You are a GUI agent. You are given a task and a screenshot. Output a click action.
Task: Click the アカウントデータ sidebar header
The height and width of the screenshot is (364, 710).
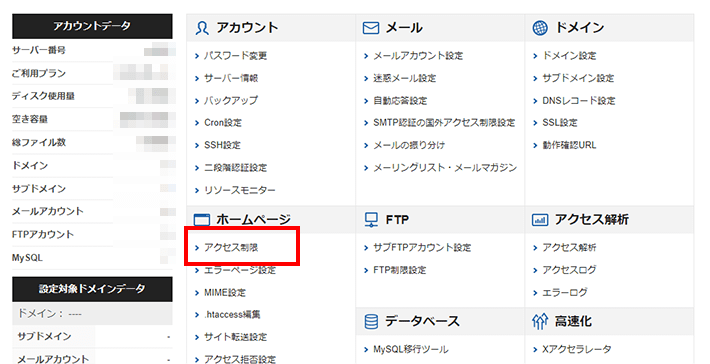pos(92,26)
